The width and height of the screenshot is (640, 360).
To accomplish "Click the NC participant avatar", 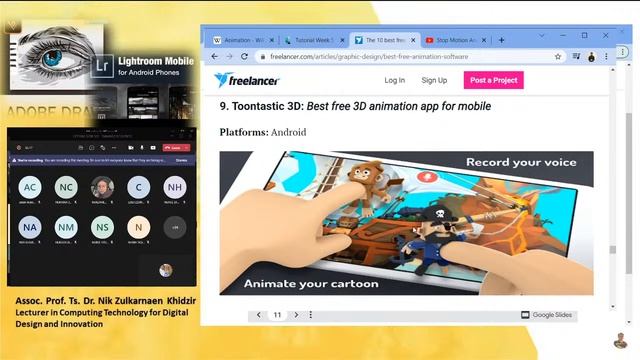I will [66, 187].
